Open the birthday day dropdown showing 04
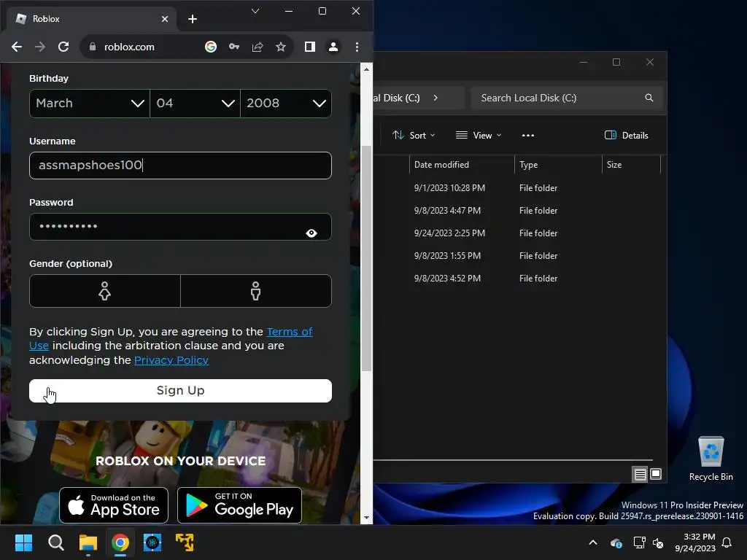 [195, 104]
